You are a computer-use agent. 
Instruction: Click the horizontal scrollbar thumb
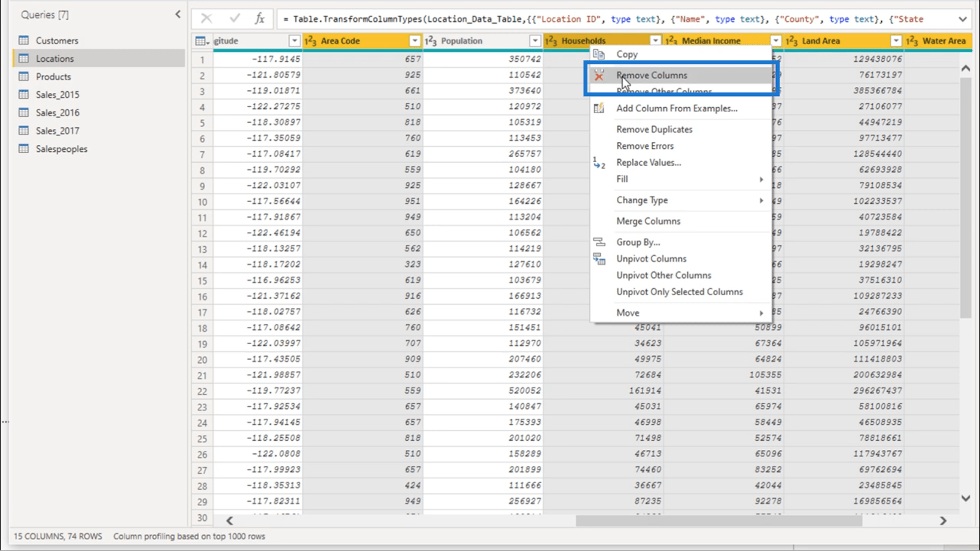[718, 520]
